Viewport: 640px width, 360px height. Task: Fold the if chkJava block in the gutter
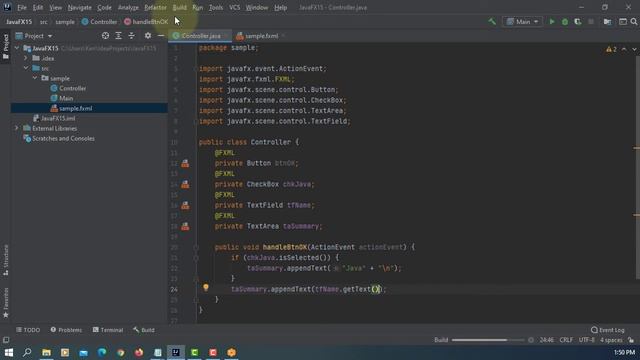point(196,258)
